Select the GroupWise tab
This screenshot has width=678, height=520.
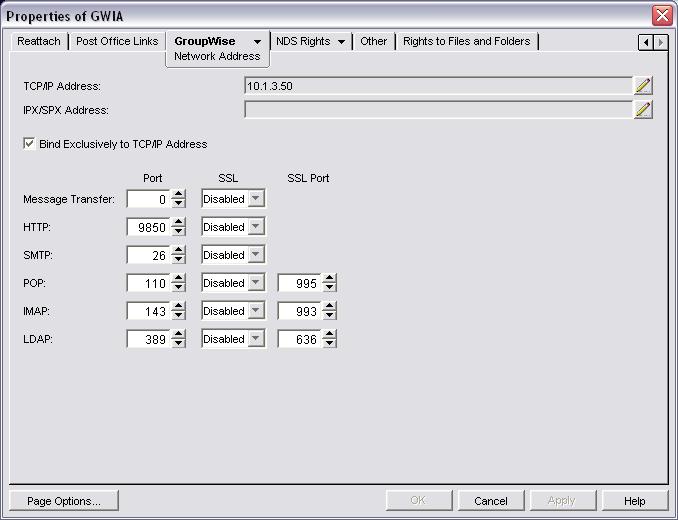205,41
